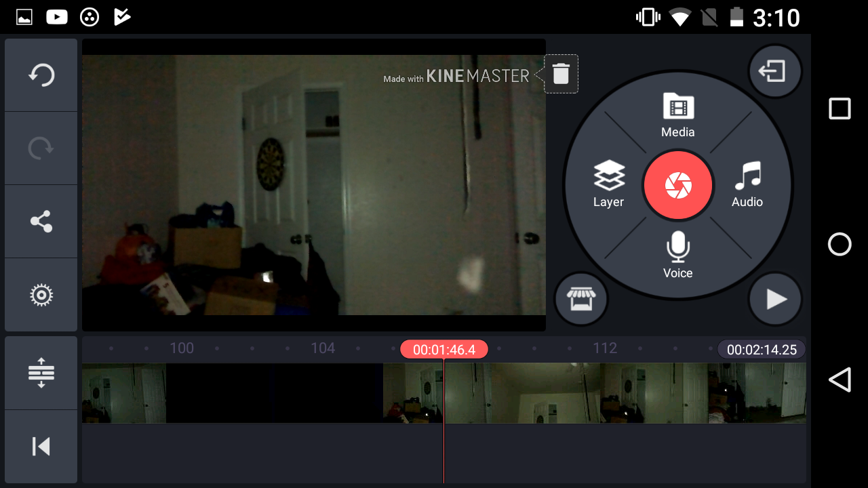Open the Audio browser
This screenshot has width=868, height=488.
(x=747, y=184)
